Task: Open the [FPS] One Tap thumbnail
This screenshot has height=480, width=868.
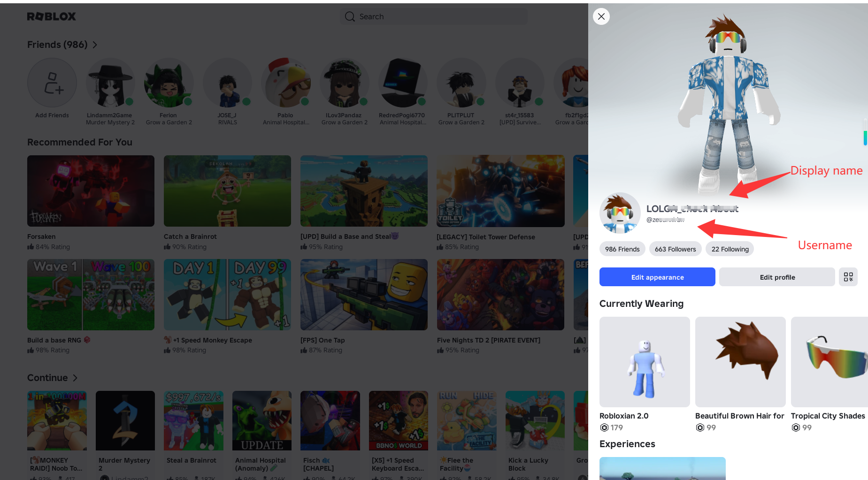Action: pyautogui.click(x=364, y=295)
